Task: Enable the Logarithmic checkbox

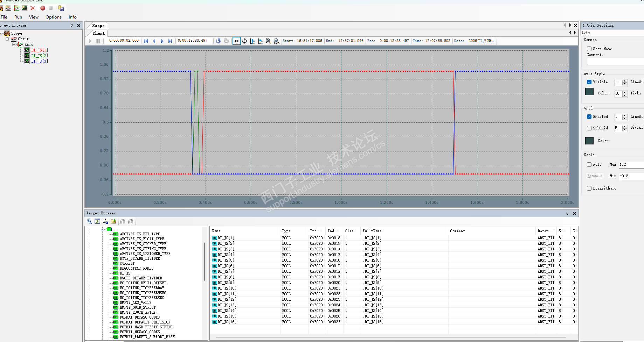Action: (x=589, y=188)
